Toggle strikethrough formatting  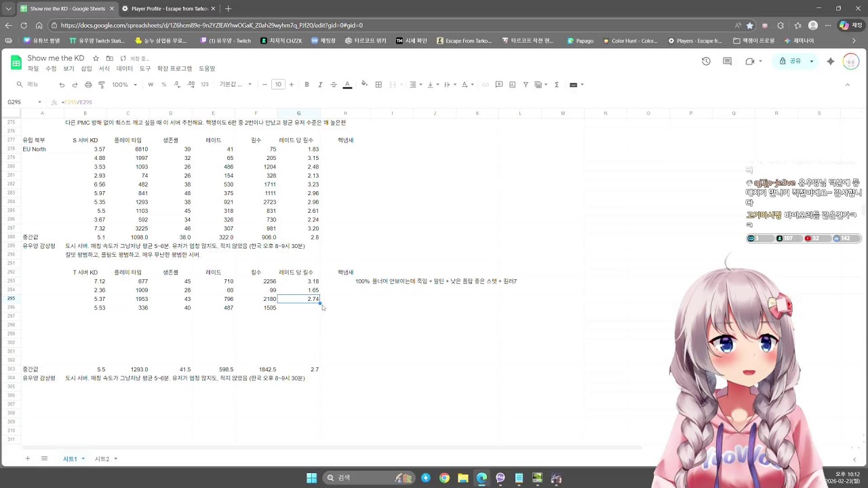pos(334,85)
